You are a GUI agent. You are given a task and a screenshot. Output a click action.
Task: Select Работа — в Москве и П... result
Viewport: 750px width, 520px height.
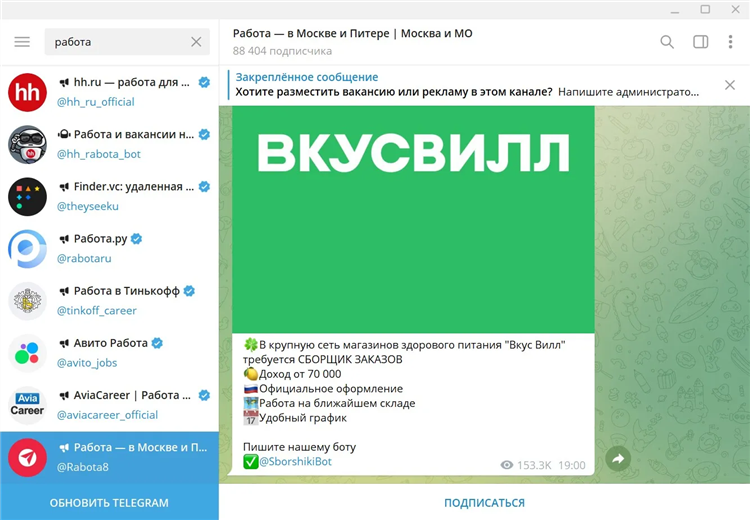coord(110,457)
